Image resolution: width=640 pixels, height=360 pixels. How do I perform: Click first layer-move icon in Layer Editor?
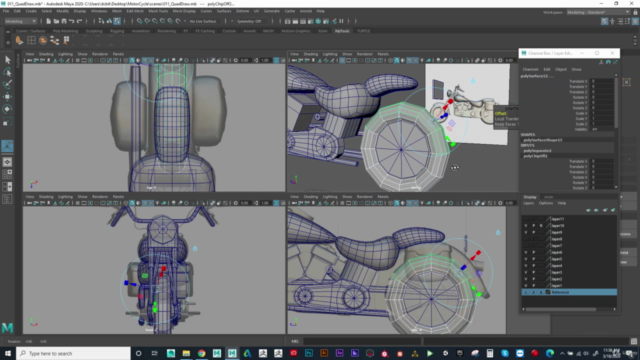point(588,210)
